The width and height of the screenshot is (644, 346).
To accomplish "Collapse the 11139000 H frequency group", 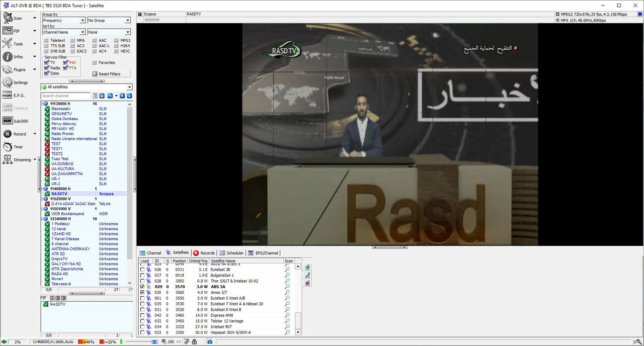I will pos(43,104).
